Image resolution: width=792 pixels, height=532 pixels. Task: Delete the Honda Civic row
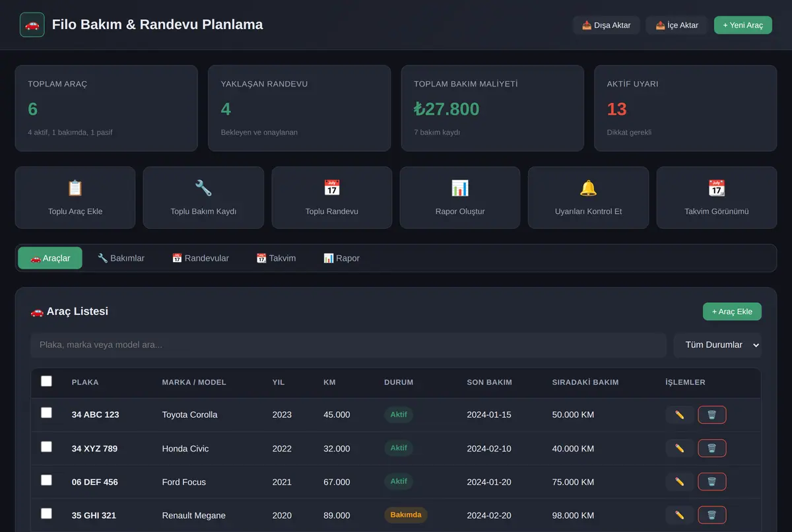click(x=712, y=449)
